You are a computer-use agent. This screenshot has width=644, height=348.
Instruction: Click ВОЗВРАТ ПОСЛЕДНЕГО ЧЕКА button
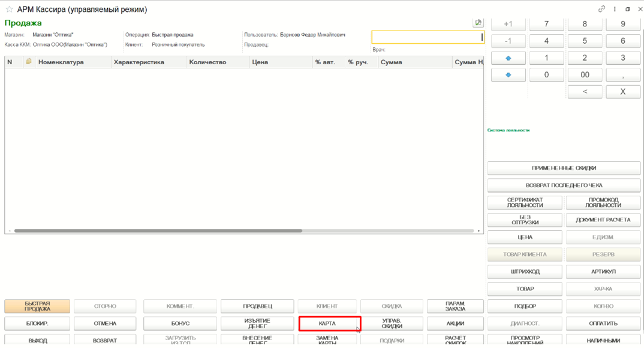point(564,185)
